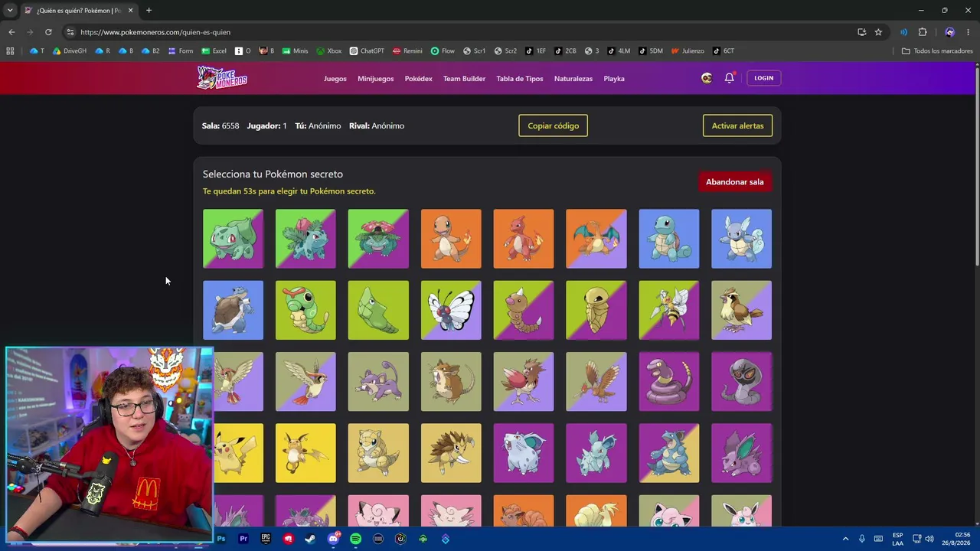
Task: Open the Chrome extensions puzzle icon
Action: (x=923, y=32)
